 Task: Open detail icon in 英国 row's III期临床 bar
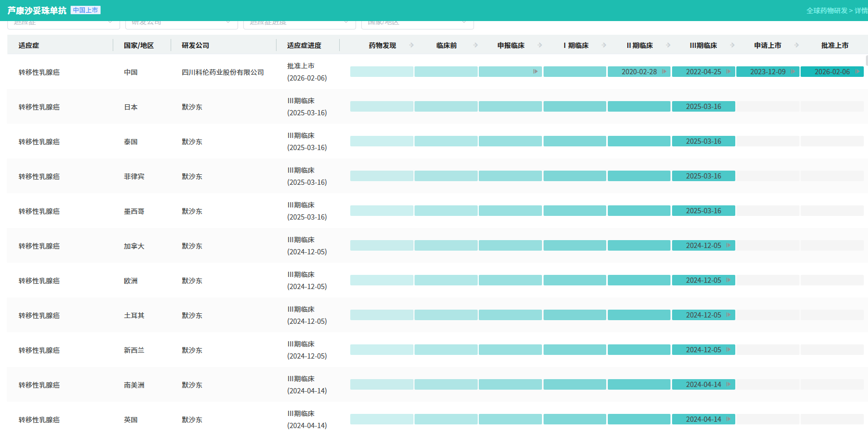[x=728, y=419]
